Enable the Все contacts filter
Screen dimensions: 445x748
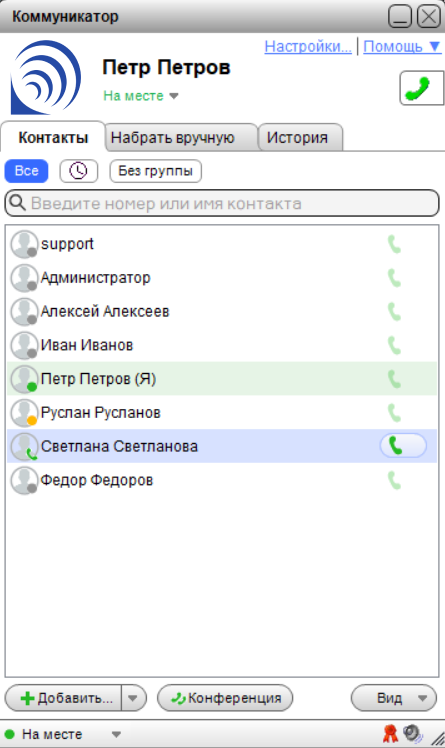[x=27, y=171]
